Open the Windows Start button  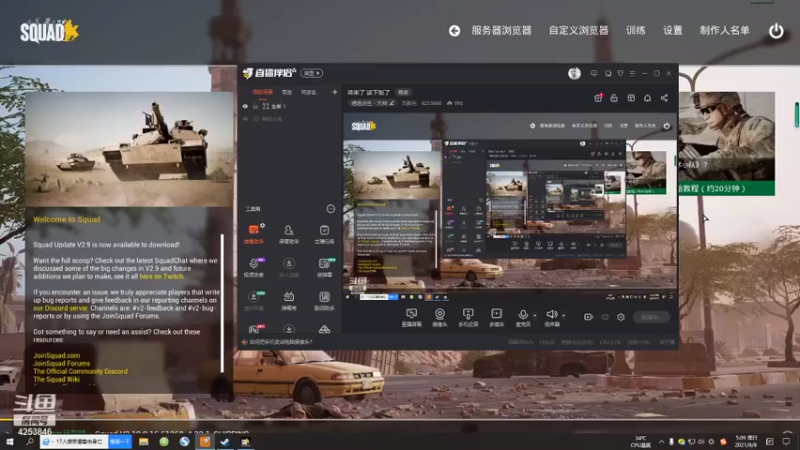coord(9,441)
